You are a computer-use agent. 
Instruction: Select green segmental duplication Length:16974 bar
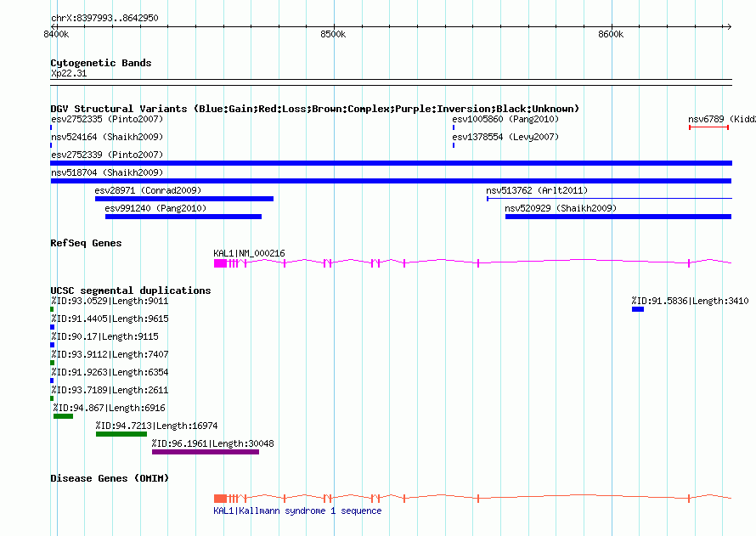121,434
